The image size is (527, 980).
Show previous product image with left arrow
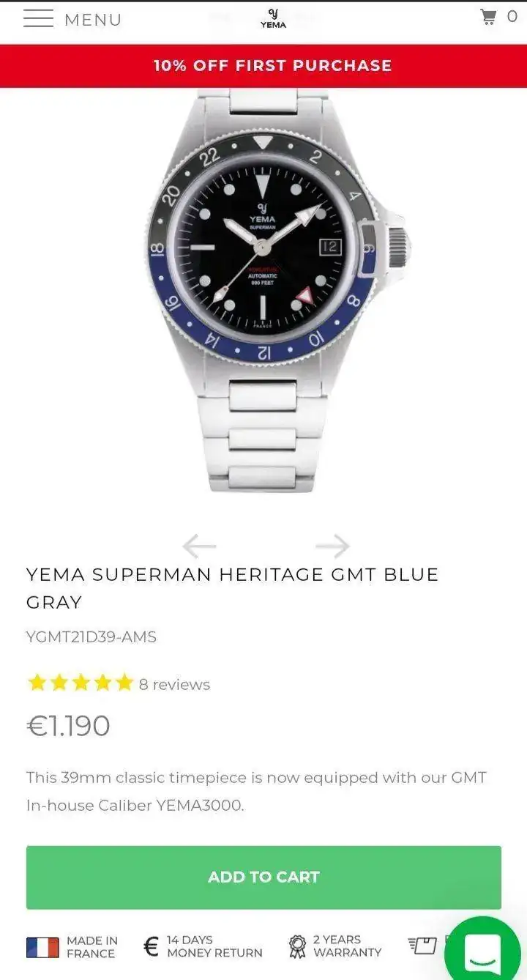(x=199, y=546)
